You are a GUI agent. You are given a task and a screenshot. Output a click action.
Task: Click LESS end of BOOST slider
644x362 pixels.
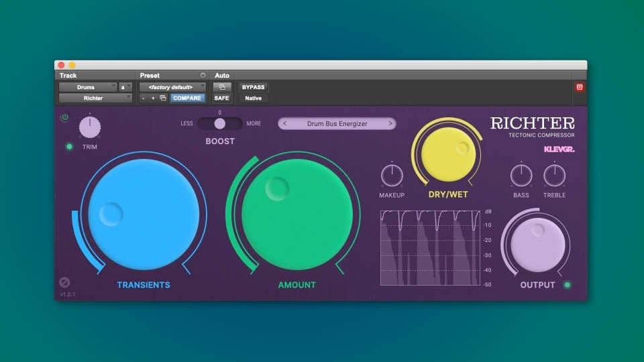pyautogui.click(x=186, y=123)
